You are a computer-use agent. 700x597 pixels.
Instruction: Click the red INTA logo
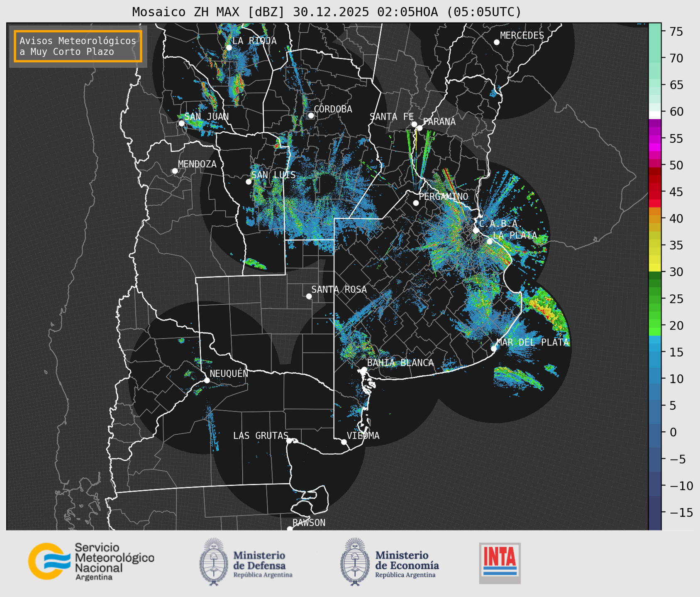pyautogui.click(x=500, y=563)
